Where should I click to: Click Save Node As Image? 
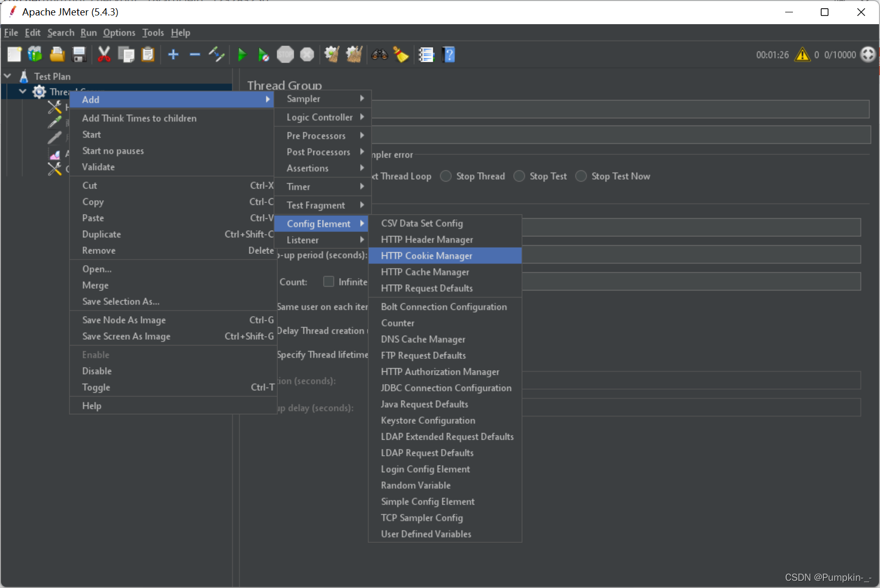[x=172, y=320]
